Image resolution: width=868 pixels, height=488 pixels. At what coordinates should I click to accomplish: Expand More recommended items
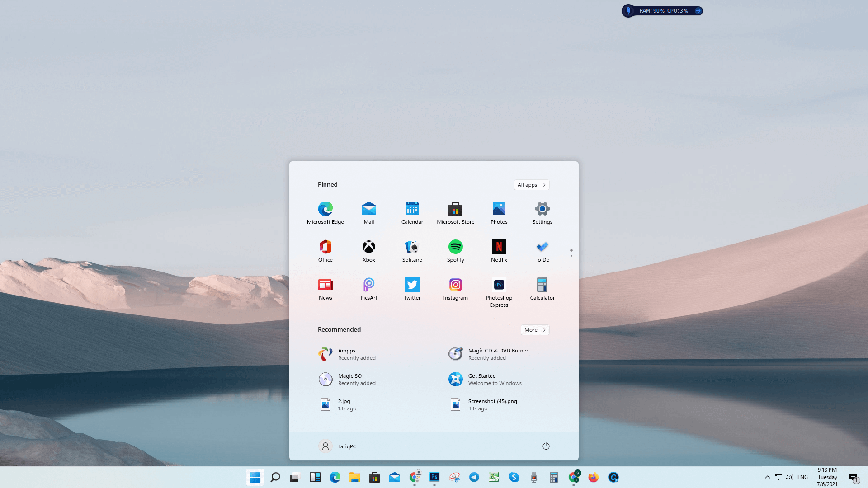pos(535,330)
